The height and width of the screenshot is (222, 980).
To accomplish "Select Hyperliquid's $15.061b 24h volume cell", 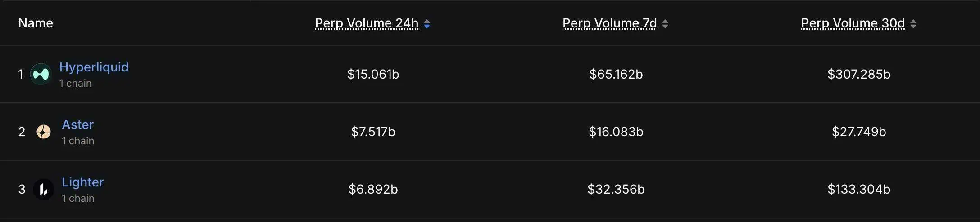I will tap(373, 74).
